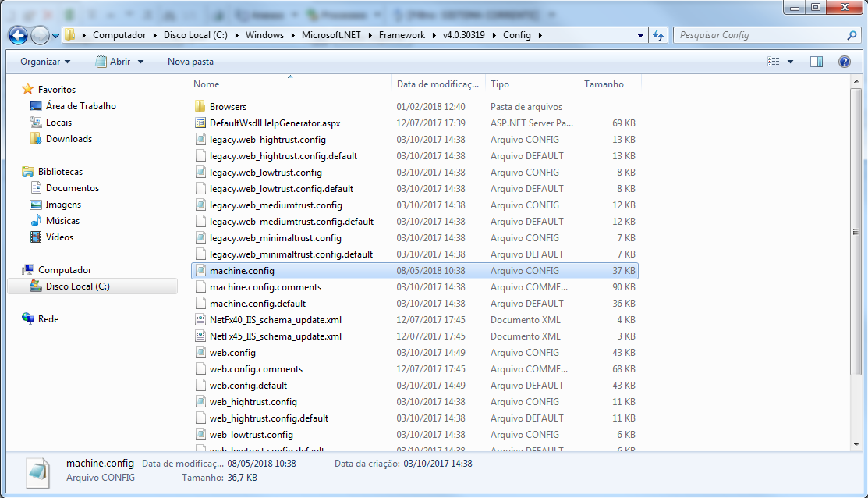Open the Organizar menu
Image resolution: width=868 pixels, height=498 pixels.
[x=45, y=62]
